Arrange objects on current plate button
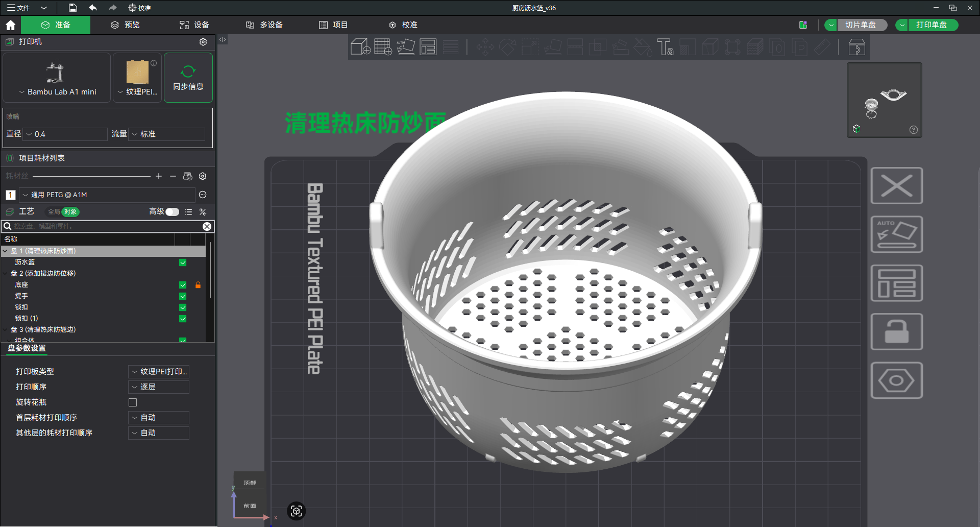 897,283
